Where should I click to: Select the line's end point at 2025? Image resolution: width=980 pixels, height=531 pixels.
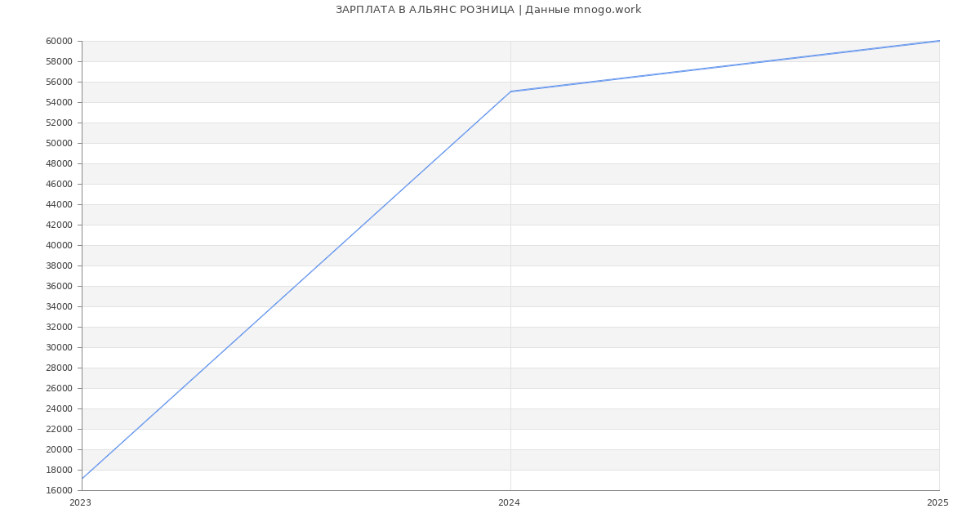tap(938, 41)
